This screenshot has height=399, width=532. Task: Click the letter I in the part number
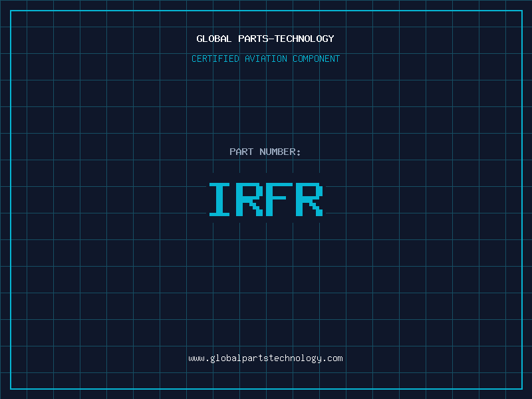[219, 199]
